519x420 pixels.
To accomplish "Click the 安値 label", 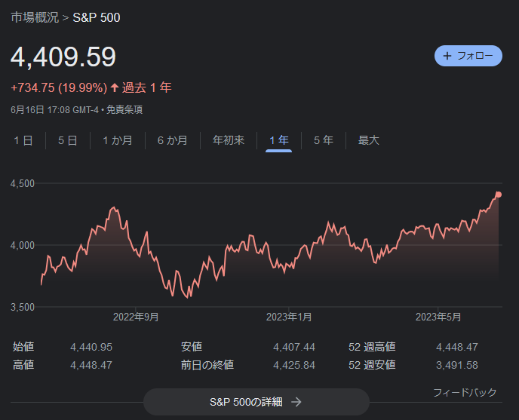I will pos(192,347).
